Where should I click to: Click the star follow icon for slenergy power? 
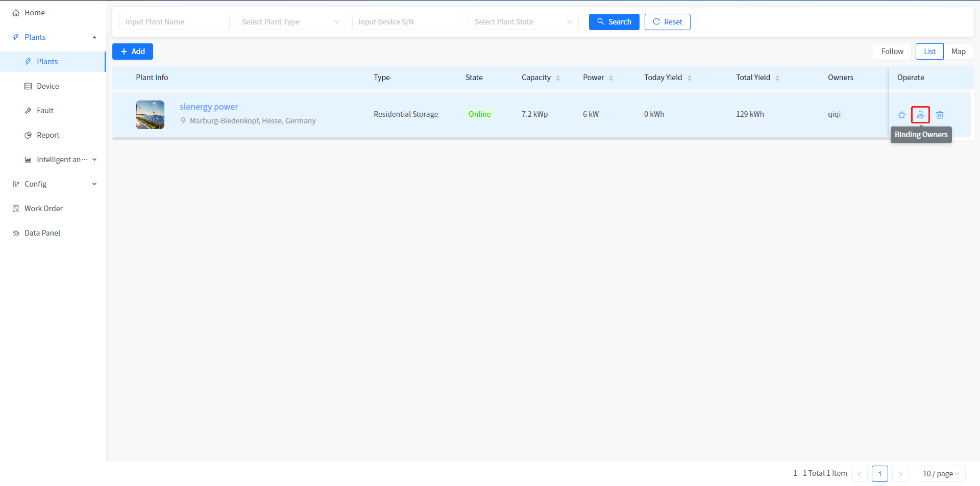902,115
